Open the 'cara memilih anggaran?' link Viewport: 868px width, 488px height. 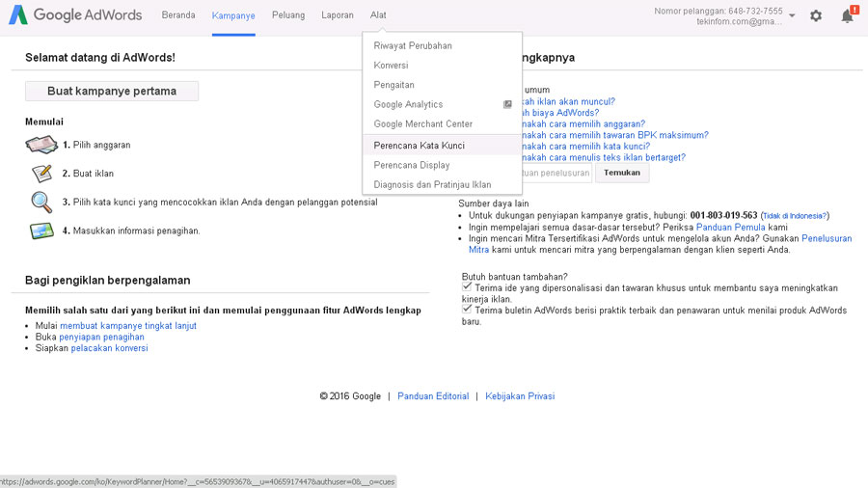pyautogui.click(x=583, y=124)
